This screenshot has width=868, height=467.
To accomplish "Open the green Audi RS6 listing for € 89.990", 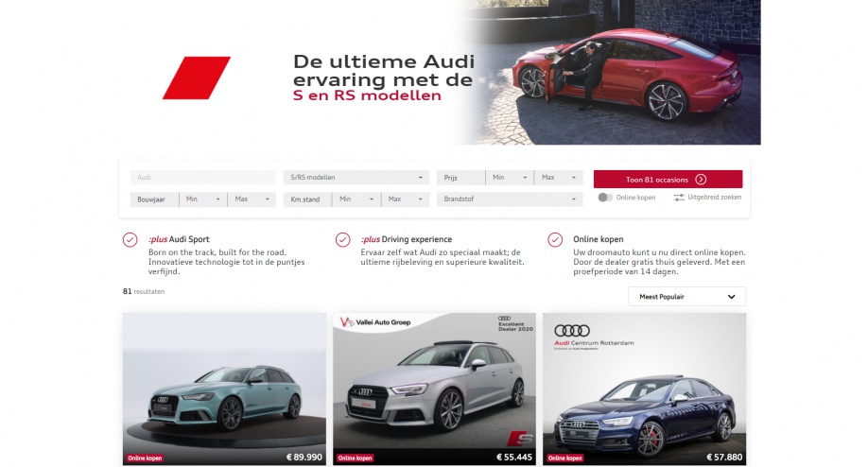I will (x=224, y=389).
